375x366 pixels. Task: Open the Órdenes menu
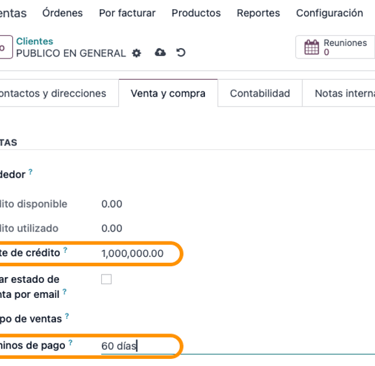62,13
